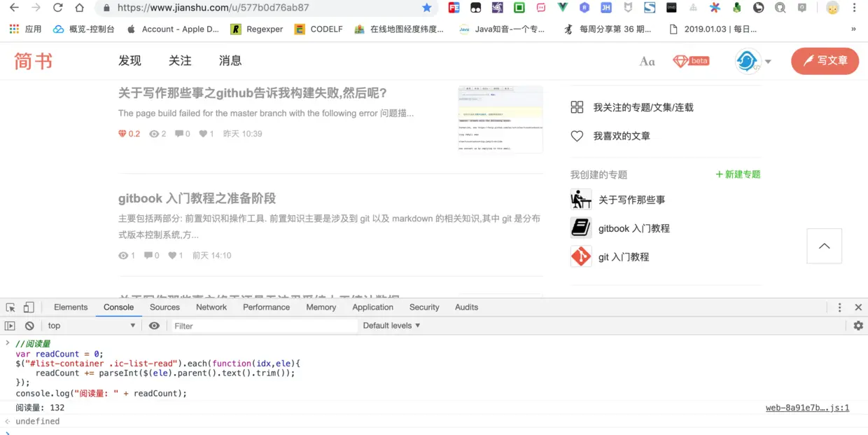Open the 关注 navigation item
Screen dimensions: 868x435
tap(180, 61)
